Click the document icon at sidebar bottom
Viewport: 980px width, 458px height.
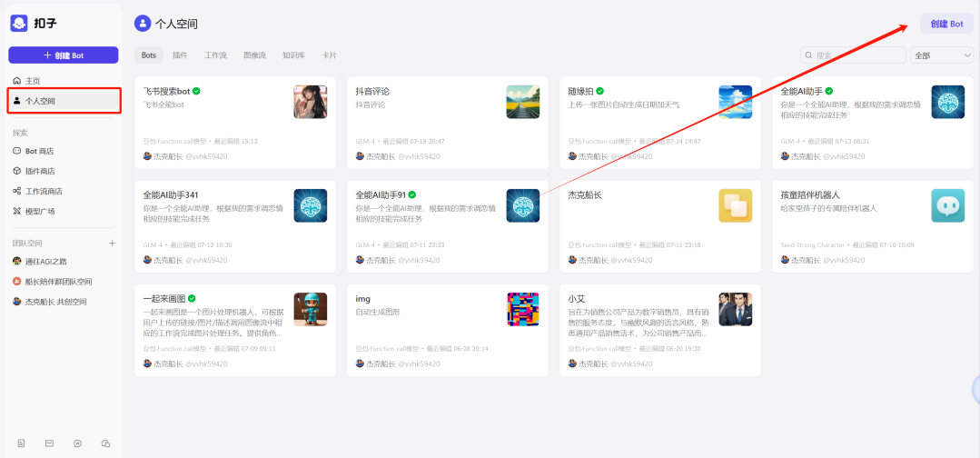[21, 443]
